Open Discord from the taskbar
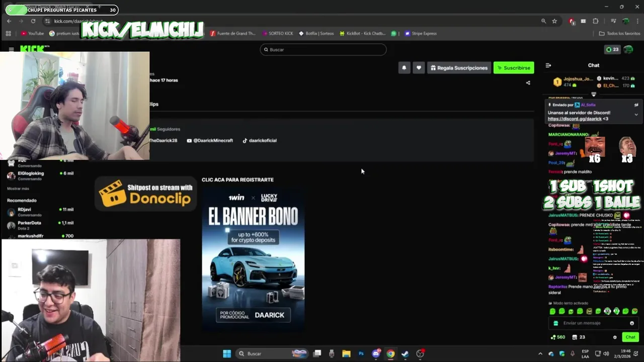Screen dimensions: 644x362 (376, 353)
